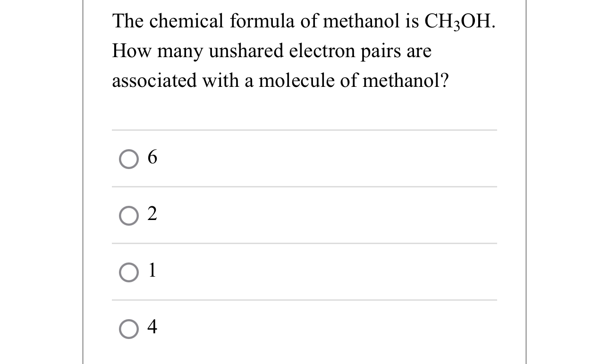Select the radio button for answer 2

(128, 216)
